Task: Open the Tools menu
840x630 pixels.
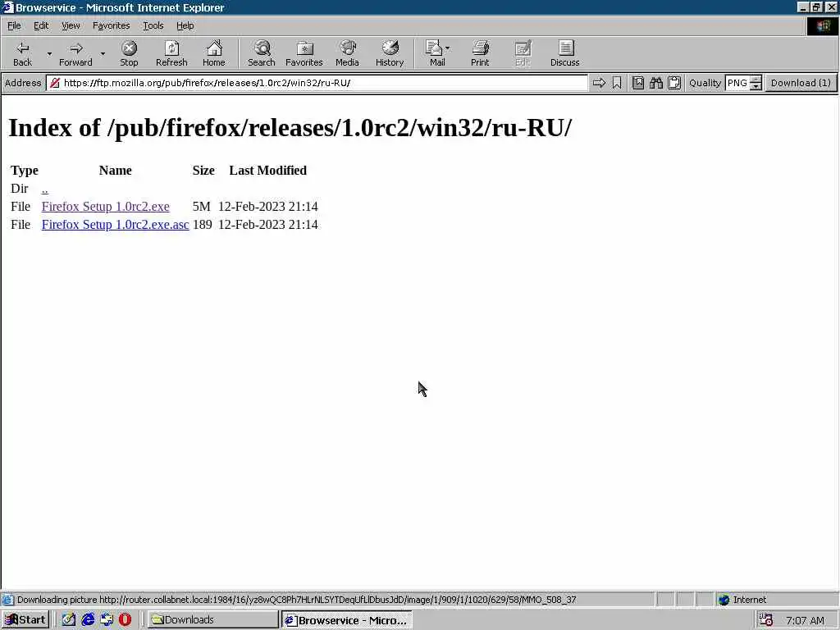Action: [x=153, y=25]
